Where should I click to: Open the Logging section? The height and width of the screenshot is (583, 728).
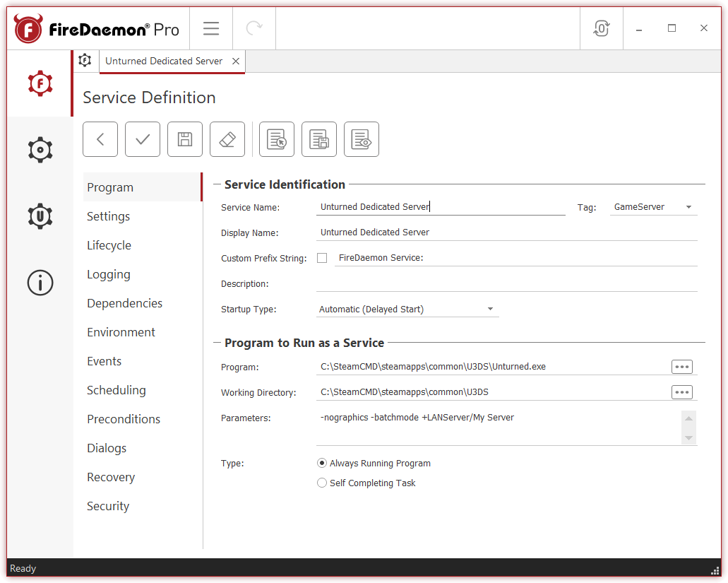[x=142, y=274]
